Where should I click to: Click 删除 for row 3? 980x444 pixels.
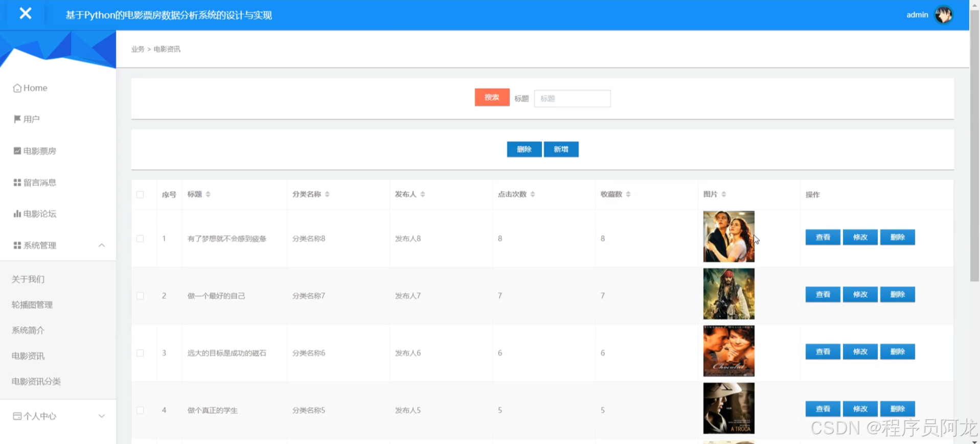pyautogui.click(x=897, y=352)
